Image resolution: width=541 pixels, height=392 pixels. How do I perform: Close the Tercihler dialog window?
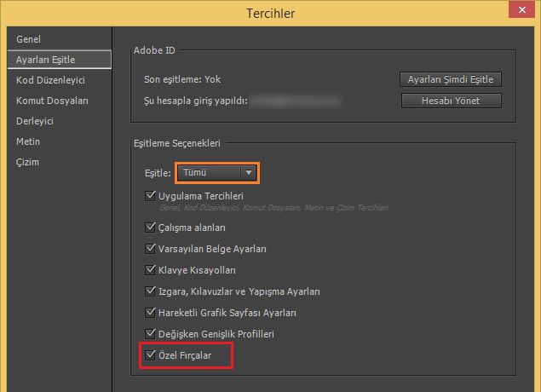(x=517, y=12)
